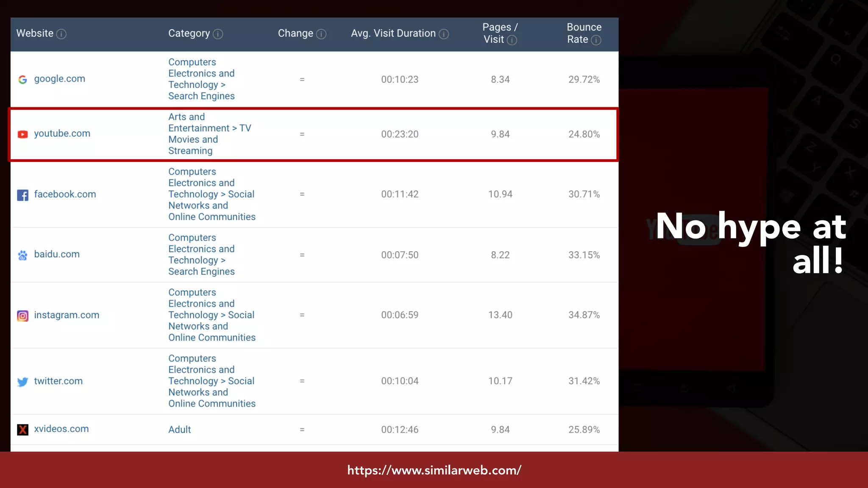Open the youtube.com link

pyautogui.click(x=62, y=133)
